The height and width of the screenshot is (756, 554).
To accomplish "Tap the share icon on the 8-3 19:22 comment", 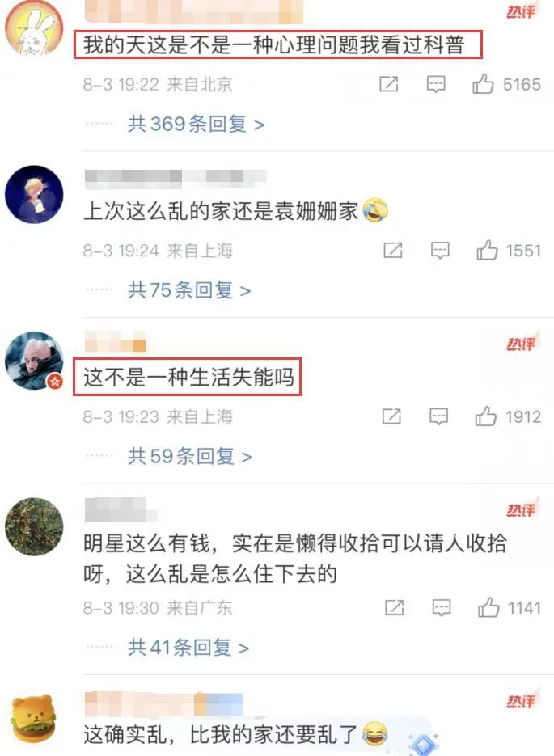I will (389, 84).
